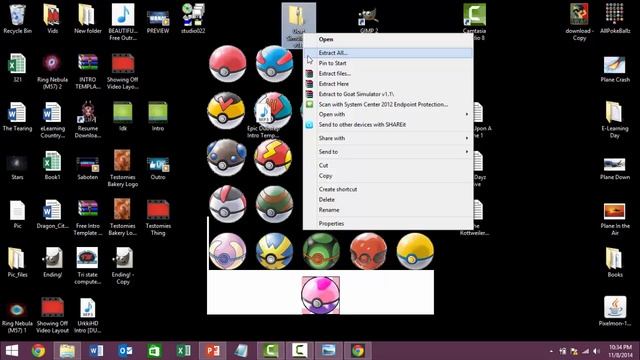Choose Extract Here in context menu
Screen dimensions: 640x360
(x=388, y=84)
